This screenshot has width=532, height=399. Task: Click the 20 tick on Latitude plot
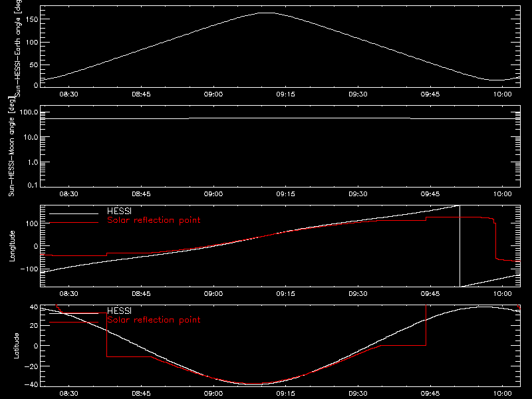(34, 326)
